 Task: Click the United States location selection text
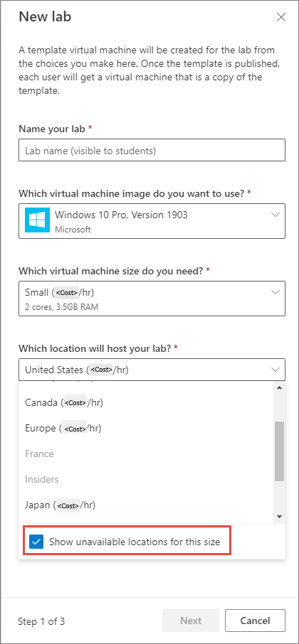click(77, 370)
